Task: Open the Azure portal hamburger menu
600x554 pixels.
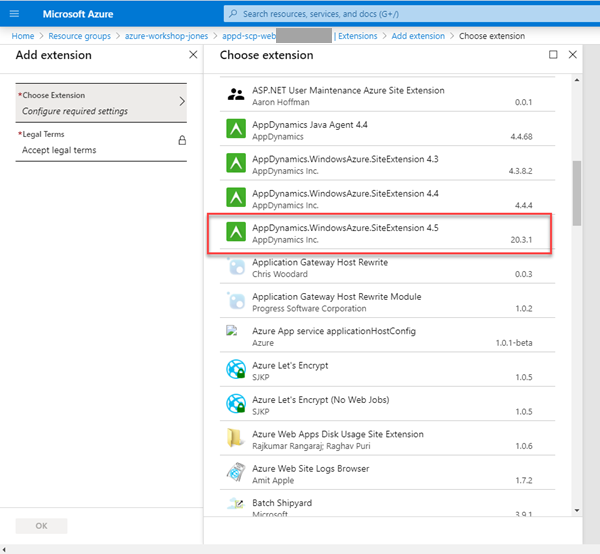Action: point(14,13)
